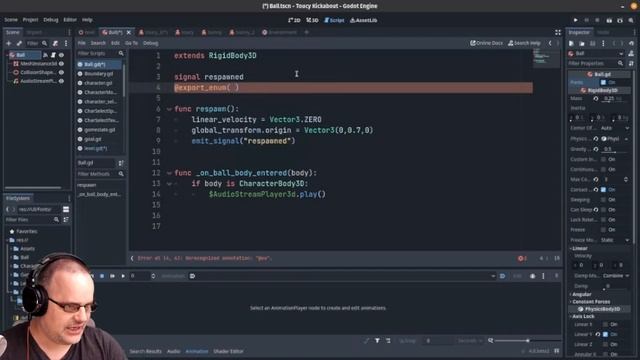The width and height of the screenshot is (640, 360).
Task: Open script editor Go To menu
Action: click(131, 43)
